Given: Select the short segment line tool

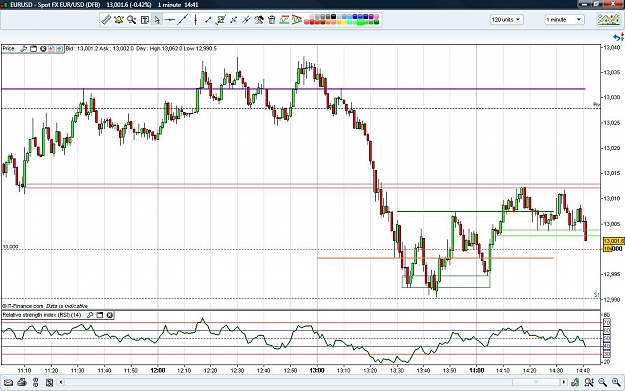Looking at the screenshot, I should point(208,20).
